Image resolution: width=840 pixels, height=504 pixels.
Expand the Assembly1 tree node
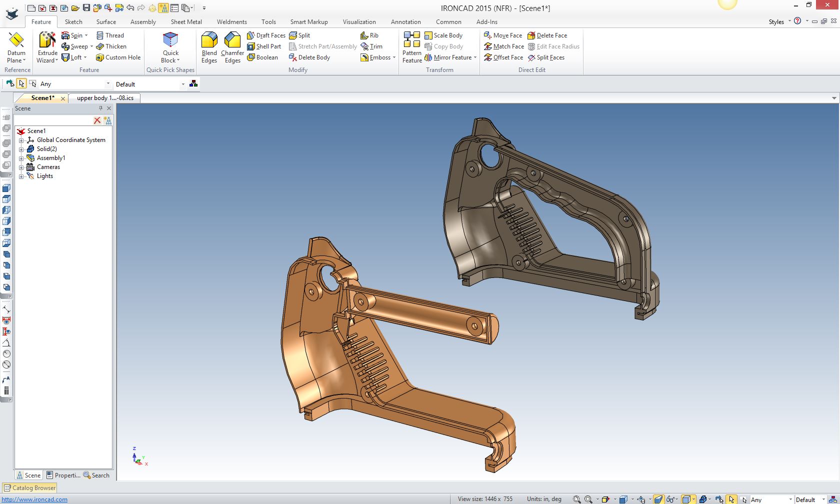point(21,158)
